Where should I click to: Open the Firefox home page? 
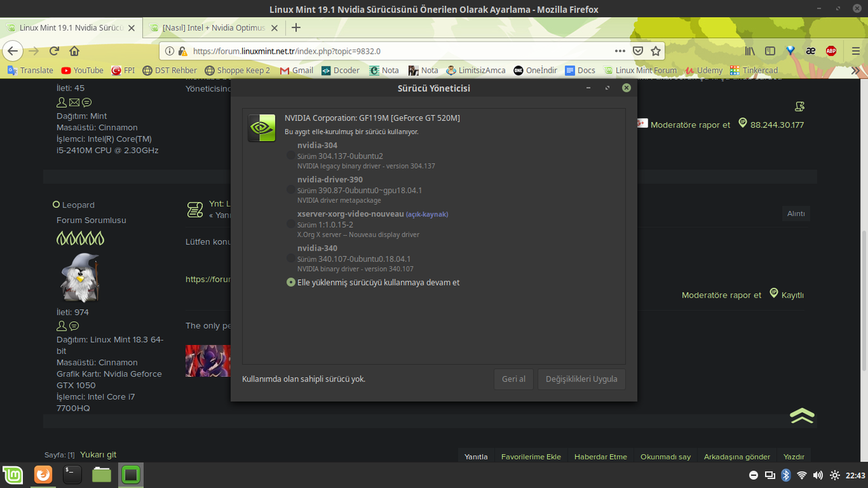click(75, 51)
